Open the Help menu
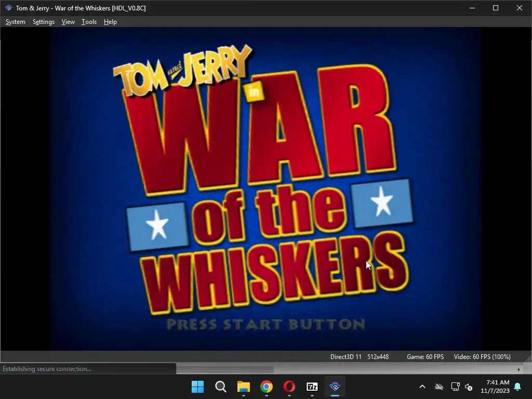Viewport: 532px width, 399px height. pyautogui.click(x=110, y=22)
